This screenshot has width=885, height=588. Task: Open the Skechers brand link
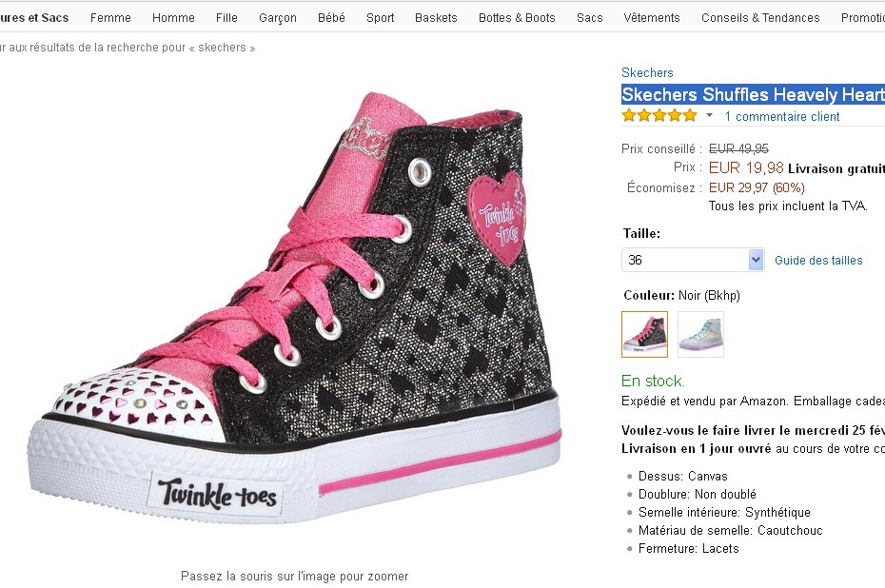click(x=647, y=72)
